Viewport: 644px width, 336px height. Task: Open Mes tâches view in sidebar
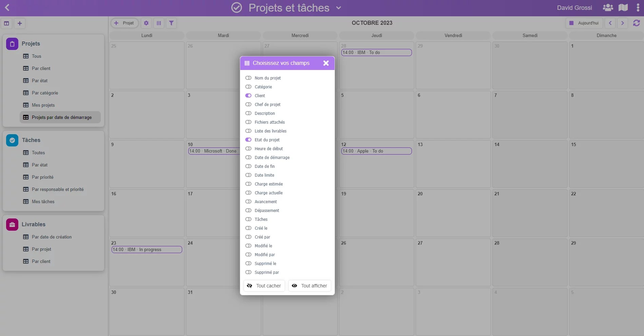coord(43,202)
